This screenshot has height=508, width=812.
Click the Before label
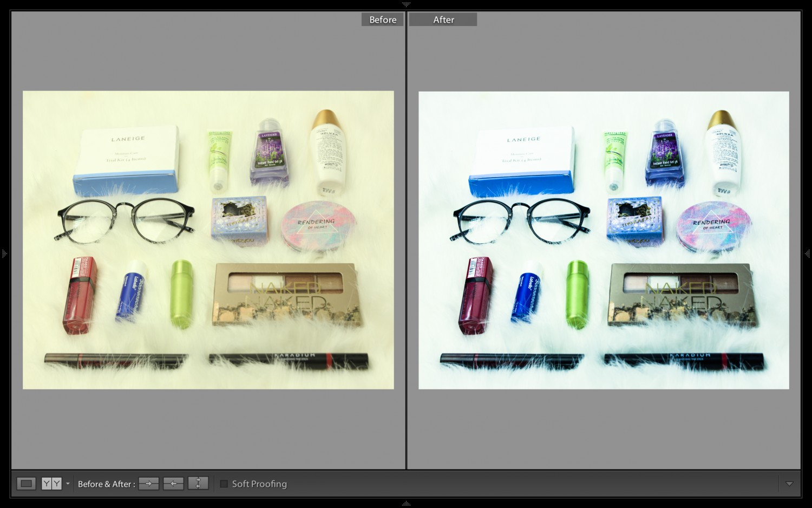[383, 19]
